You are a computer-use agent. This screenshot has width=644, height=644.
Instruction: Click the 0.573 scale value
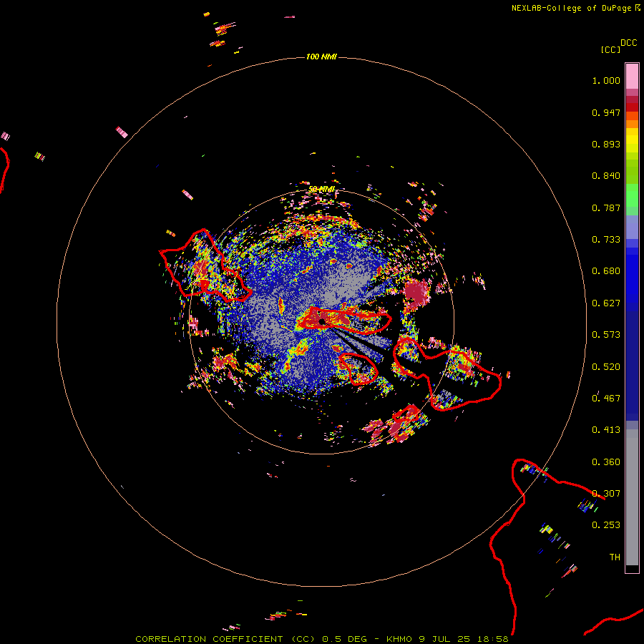(606, 335)
